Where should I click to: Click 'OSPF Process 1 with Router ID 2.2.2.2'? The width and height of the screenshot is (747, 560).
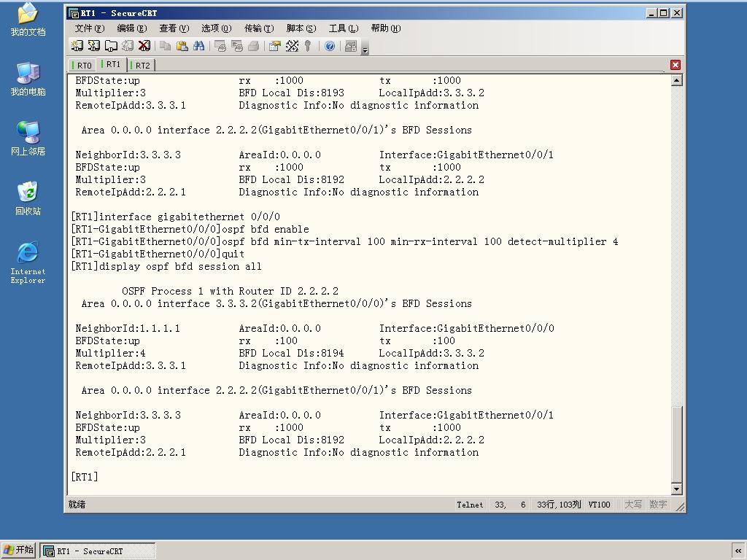pos(230,291)
